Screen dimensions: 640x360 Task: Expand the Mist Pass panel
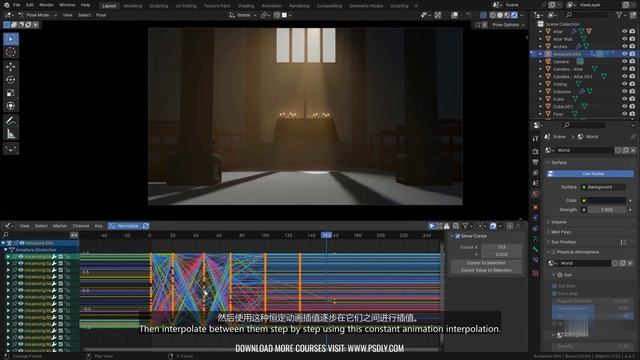(560, 232)
